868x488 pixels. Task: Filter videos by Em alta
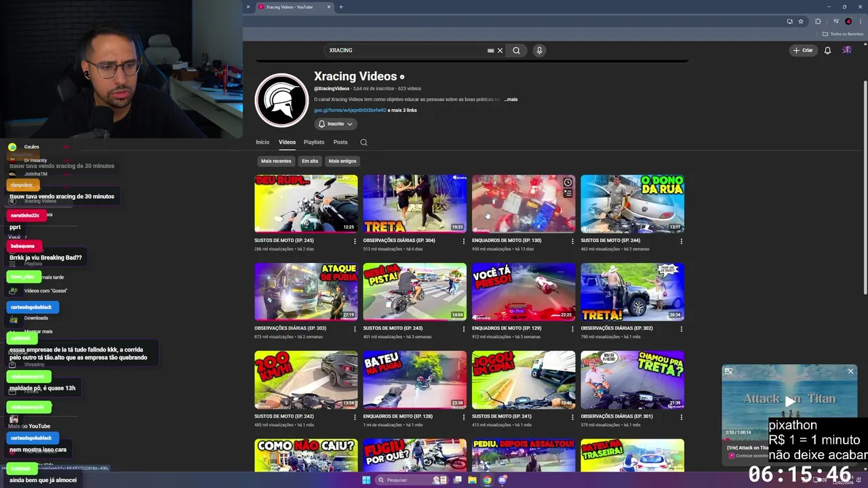click(x=310, y=161)
